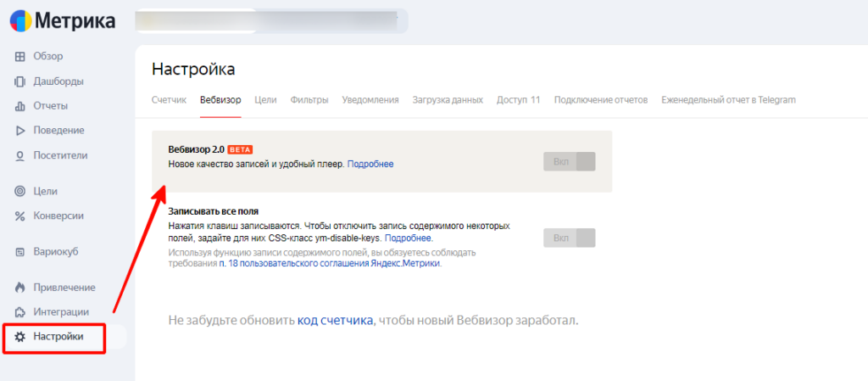Click the Вариокуб sidebar icon

[x=20, y=252]
